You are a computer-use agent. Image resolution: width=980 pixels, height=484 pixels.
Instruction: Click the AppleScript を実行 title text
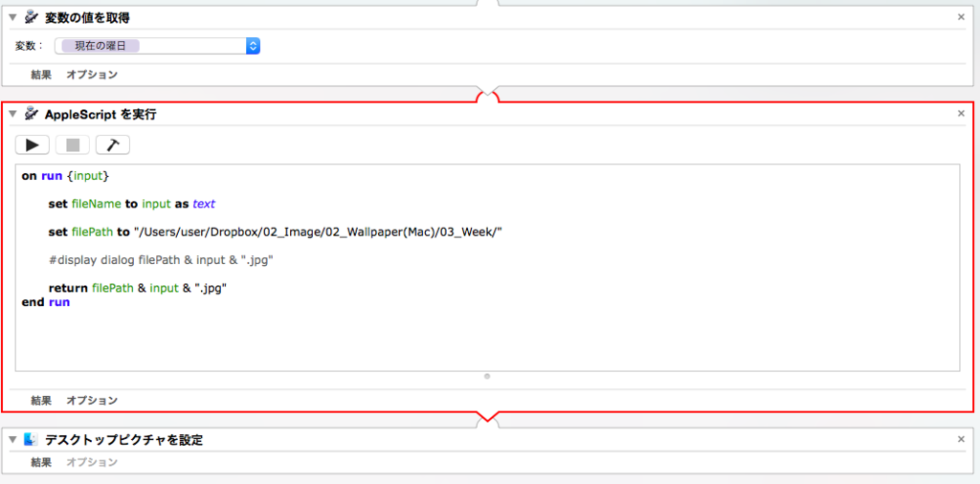[x=100, y=114]
